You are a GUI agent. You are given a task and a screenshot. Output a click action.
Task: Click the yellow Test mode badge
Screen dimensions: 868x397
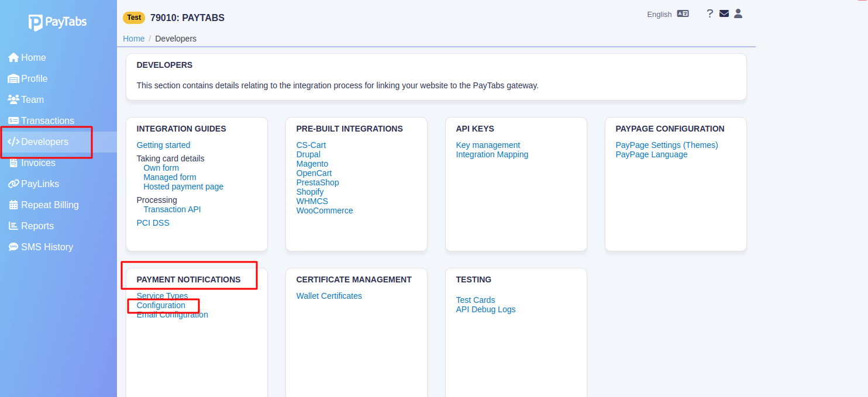pos(134,18)
